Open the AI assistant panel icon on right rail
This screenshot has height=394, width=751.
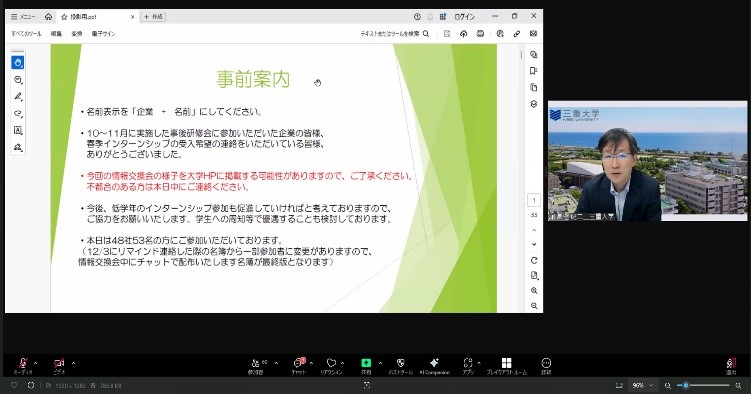[x=534, y=55]
